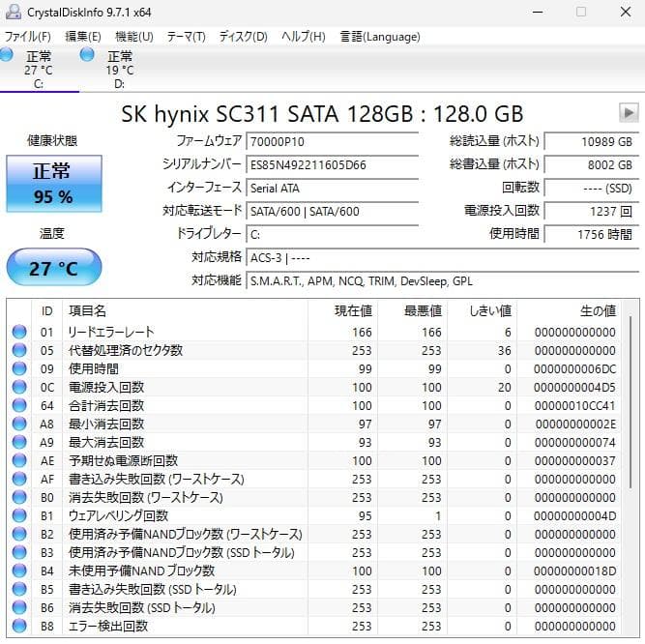
Task: Click status icon for row B1 ウェアレベリング回数
Action: click(x=19, y=515)
